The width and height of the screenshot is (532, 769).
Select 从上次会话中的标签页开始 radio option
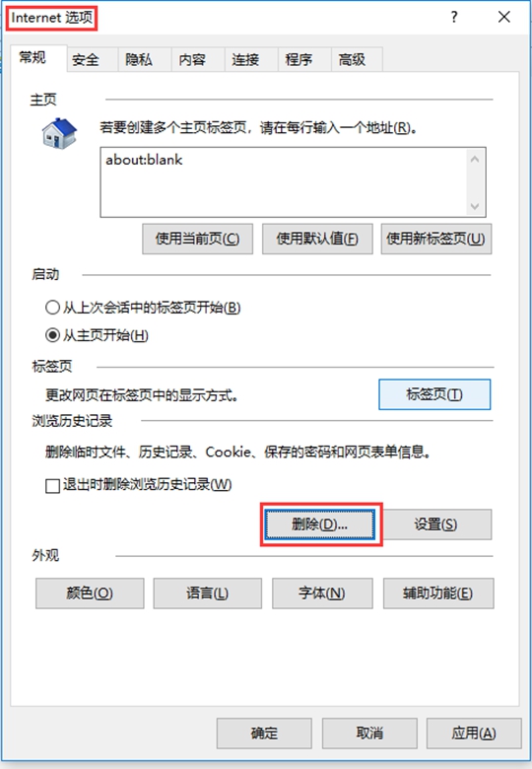pos(52,308)
